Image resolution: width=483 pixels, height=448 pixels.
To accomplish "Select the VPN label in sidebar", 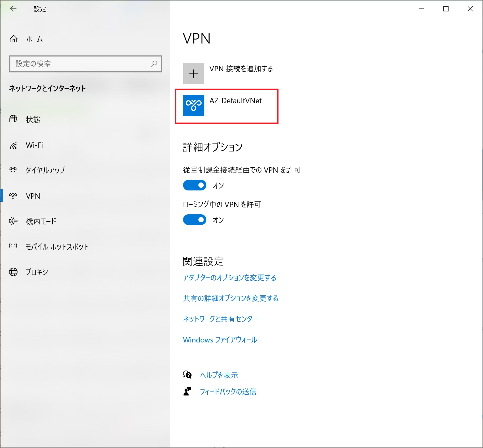I will [33, 196].
